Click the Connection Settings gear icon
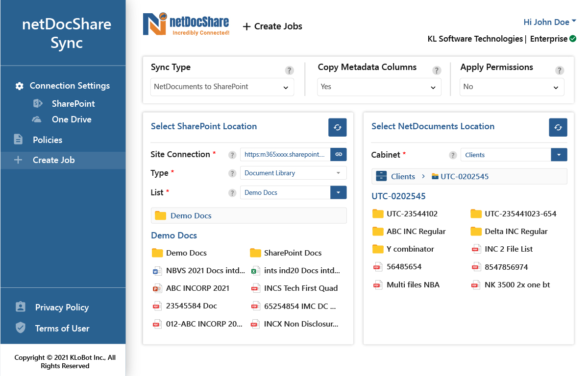 click(19, 86)
